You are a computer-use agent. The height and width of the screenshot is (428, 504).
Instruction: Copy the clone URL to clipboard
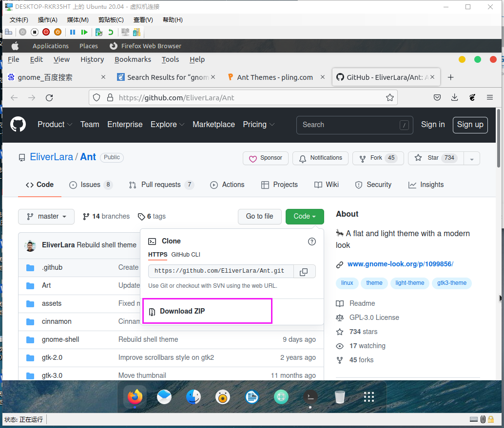click(304, 272)
